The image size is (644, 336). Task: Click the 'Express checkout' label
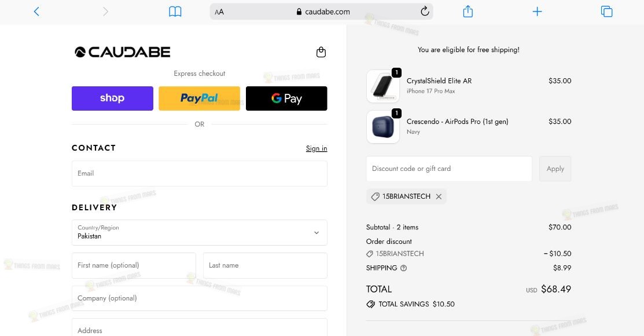click(200, 74)
